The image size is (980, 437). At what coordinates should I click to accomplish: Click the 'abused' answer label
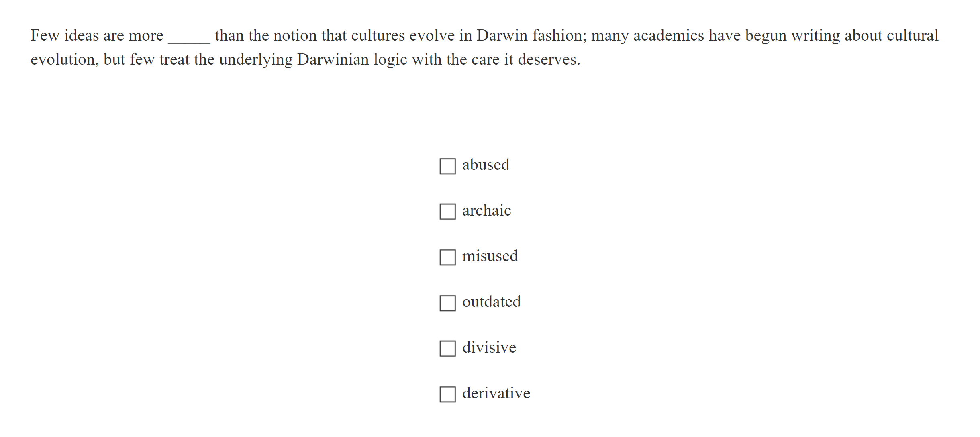(x=486, y=165)
